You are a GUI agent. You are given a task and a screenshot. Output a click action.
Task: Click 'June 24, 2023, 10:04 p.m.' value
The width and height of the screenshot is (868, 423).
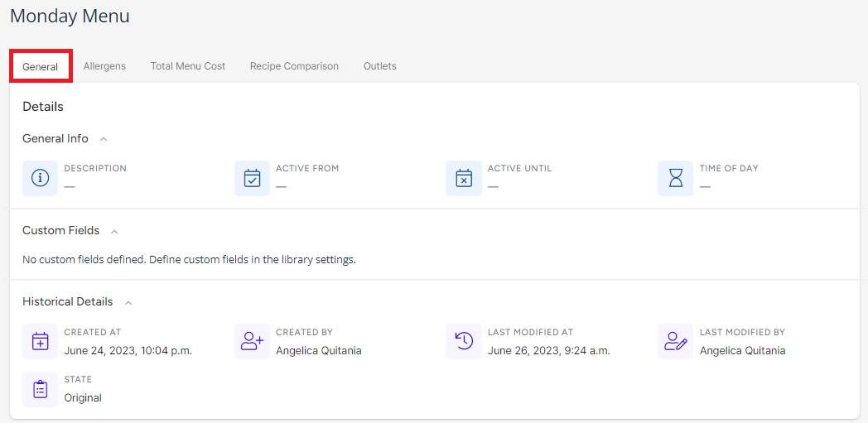click(128, 350)
